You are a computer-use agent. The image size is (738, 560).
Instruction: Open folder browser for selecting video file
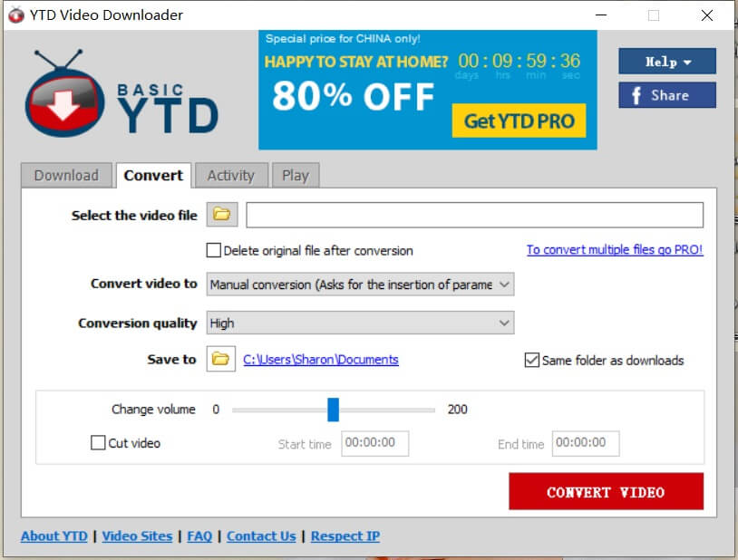tap(222, 215)
